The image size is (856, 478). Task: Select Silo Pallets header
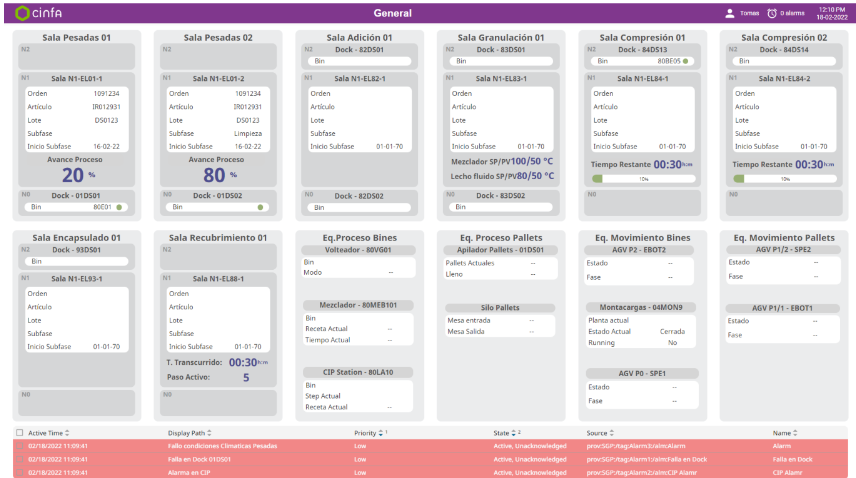[x=500, y=308]
